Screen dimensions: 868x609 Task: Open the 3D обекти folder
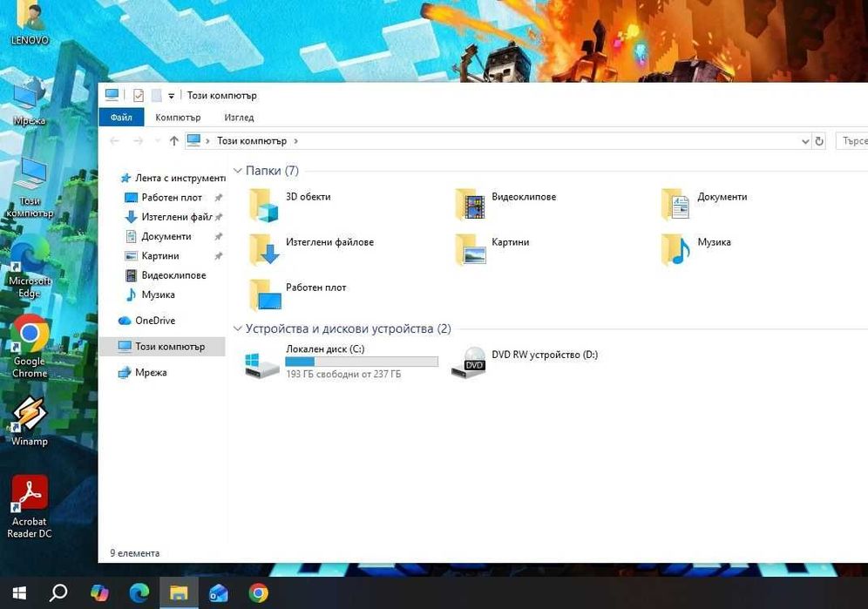pos(289,204)
